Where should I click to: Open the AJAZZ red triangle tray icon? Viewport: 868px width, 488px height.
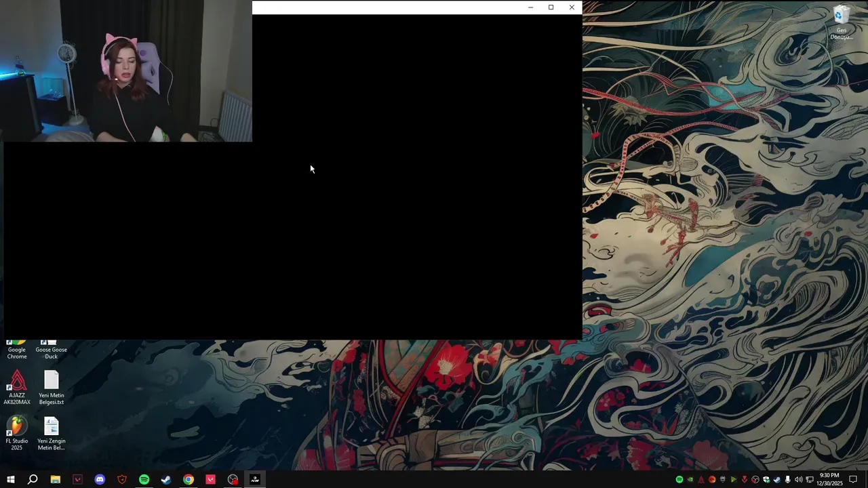(x=701, y=479)
